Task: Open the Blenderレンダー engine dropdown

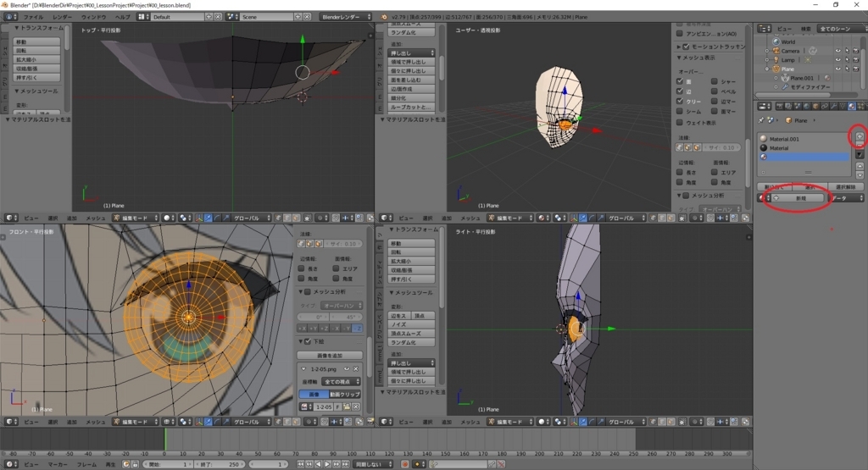Action: click(x=346, y=17)
